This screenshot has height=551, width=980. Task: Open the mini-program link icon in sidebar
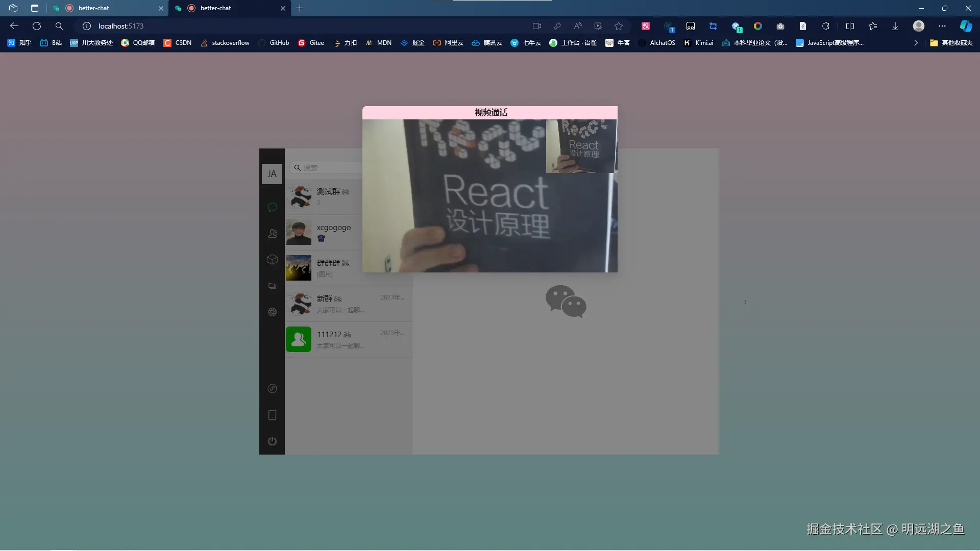point(272,389)
